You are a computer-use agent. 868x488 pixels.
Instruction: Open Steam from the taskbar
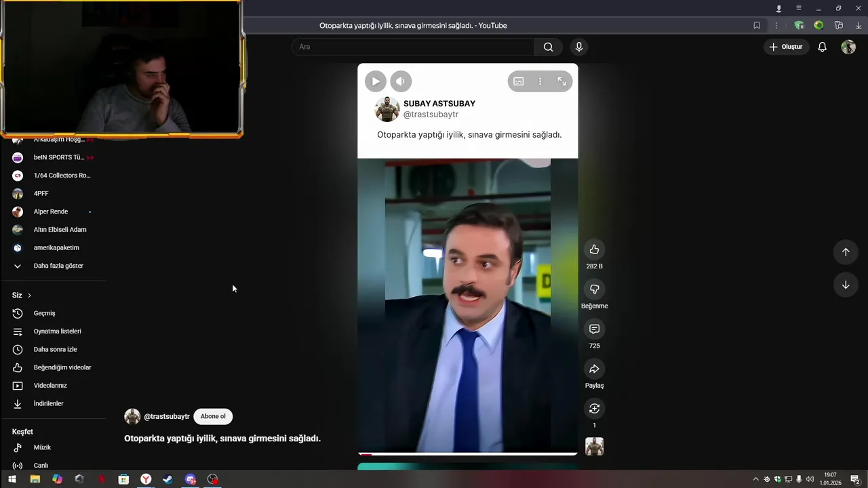[167, 479]
